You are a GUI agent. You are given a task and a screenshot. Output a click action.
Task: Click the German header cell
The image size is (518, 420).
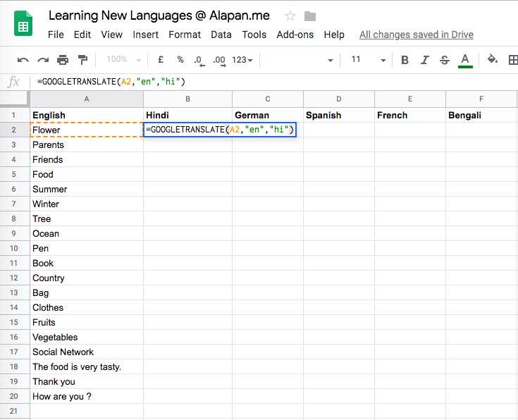pos(268,115)
